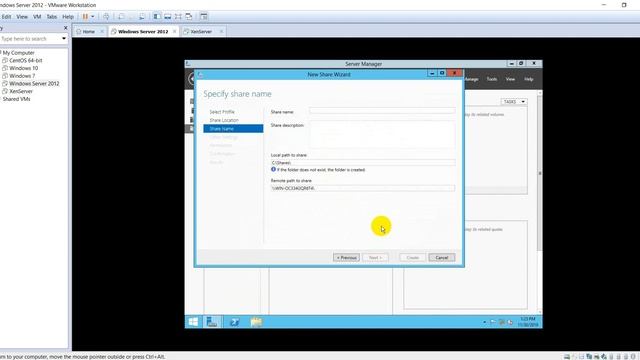Click the Local path to share field
Viewport: 640px width, 360px height.
pos(362,162)
